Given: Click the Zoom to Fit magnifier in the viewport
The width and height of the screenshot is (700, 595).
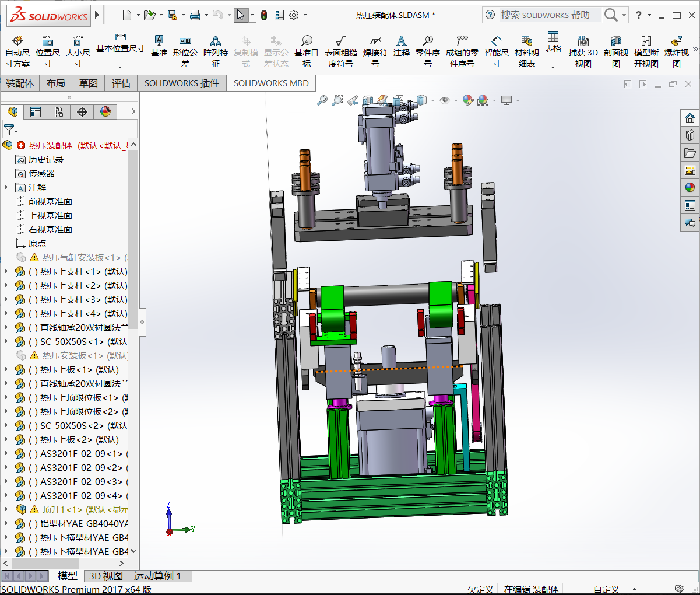Looking at the screenshot, I should pos(322,100).
